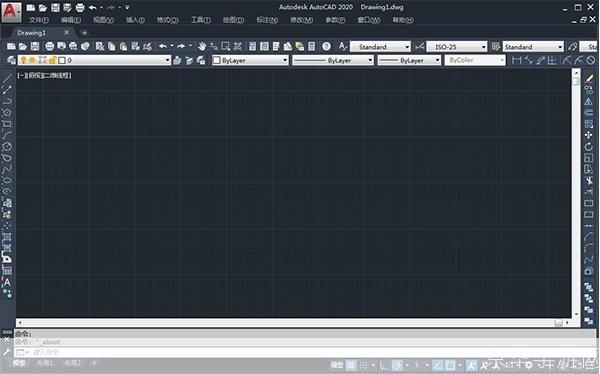The height and width of the screenshot is (374, 600).
Task: Toggle grid display in status bar
Action: point(351,365)
